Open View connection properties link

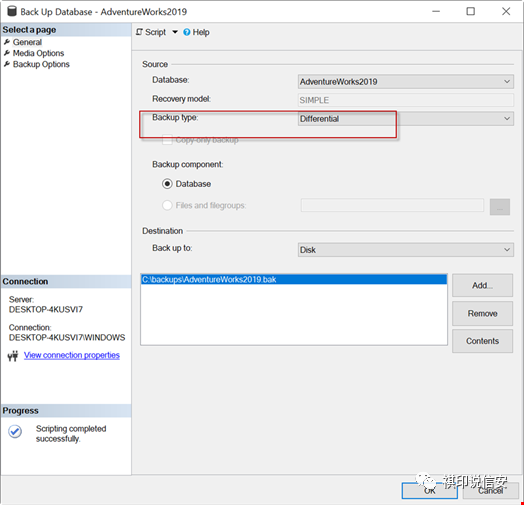(x=72, y=355)
